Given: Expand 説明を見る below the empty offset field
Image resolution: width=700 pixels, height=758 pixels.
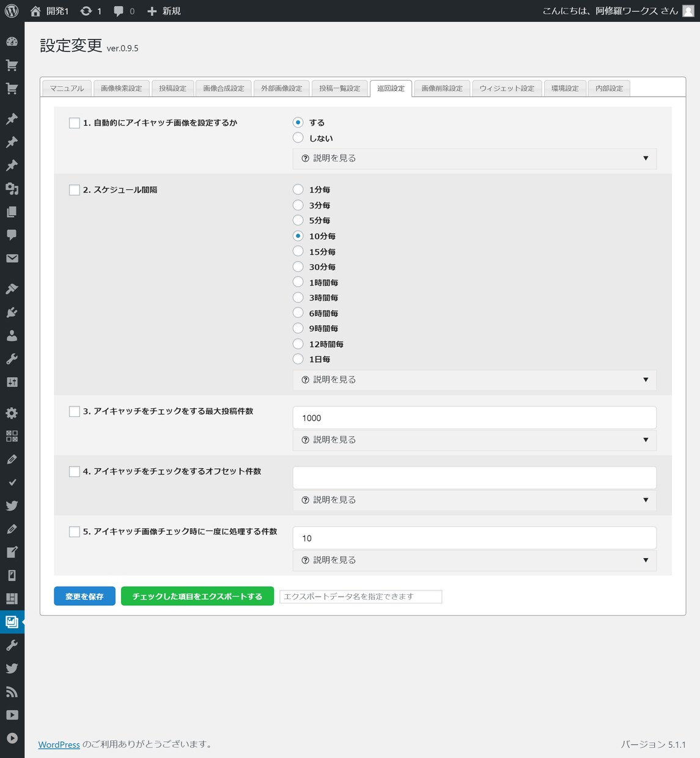Looking at the screenshot, I should click(474, 500).
